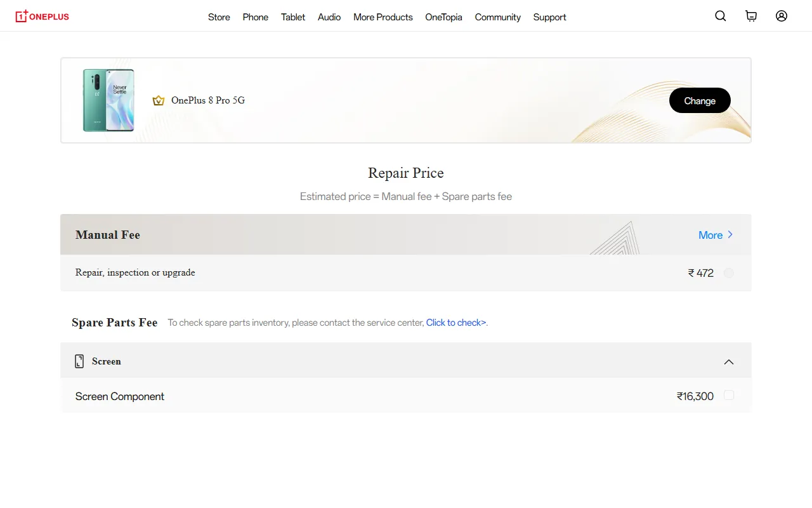Collapse the Screen section chevron
Screen dimensions: 812x508
(729, 362)
